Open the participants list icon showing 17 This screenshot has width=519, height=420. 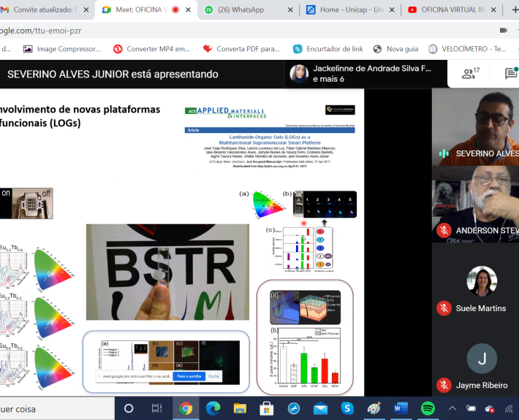pos(470,74)
